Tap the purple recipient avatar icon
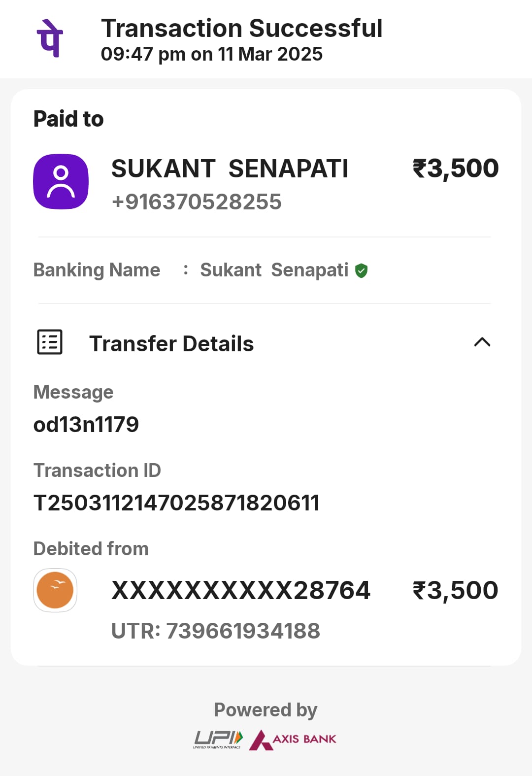This screenshot has height=776, width=532. pyautogui.click(x=61, y=181)
